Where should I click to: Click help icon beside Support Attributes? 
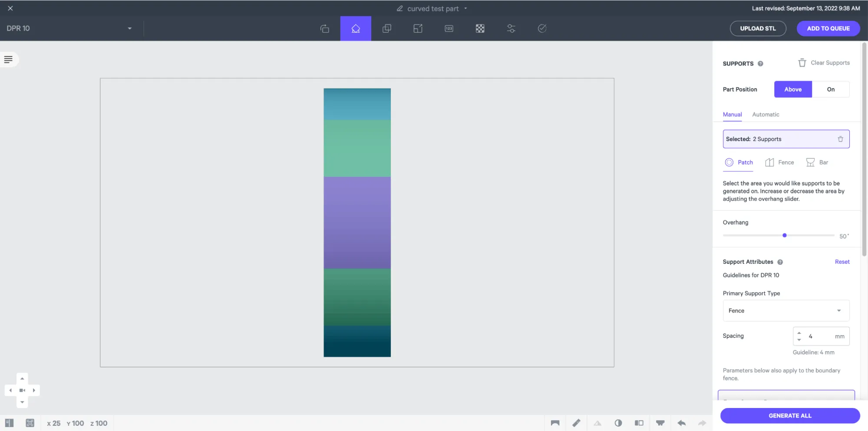click(780, 262)
